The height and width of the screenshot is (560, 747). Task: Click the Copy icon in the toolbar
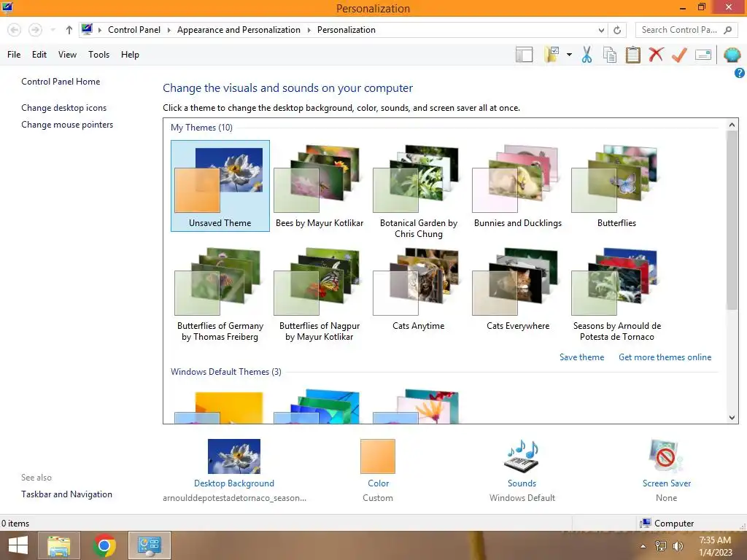click(x=609, y=55)
